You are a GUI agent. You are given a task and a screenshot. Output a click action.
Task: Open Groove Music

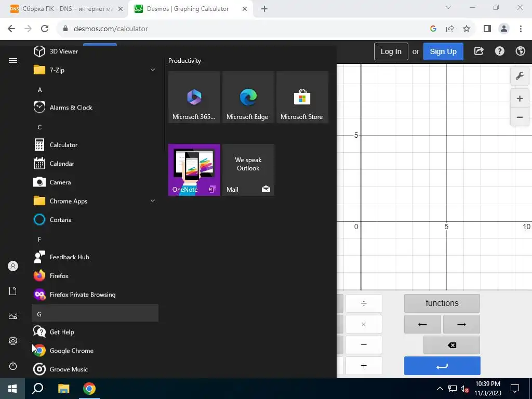95,369
